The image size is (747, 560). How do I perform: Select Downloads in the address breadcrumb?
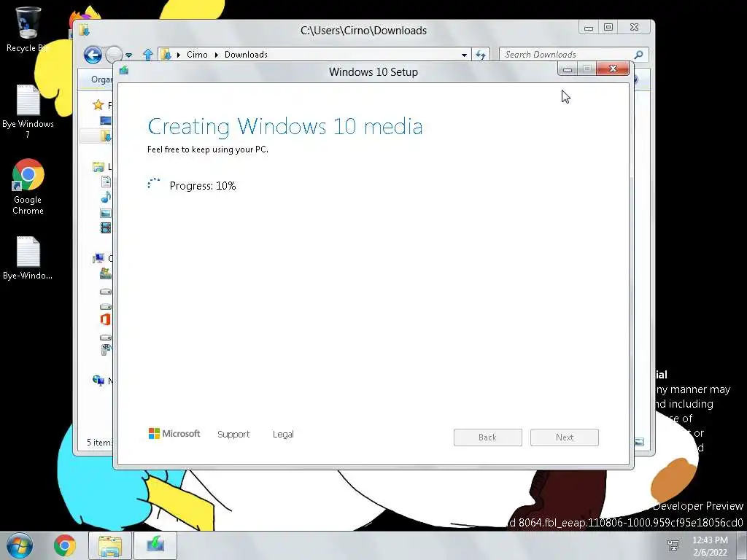(x=246, y=55)
